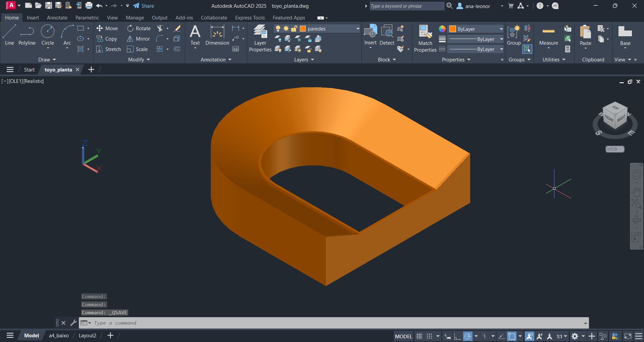This screenshot has height=342, width=644.
Task: Click the viewport label Realistic visual style
Action: 33,81
